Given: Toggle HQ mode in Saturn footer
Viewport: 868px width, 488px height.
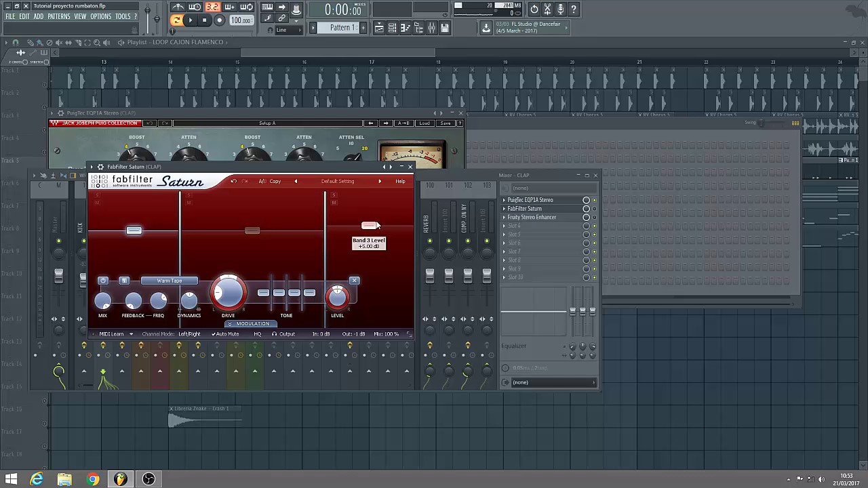Looking at the screenshot, I should pyautogui.click(x=258, y=334).
